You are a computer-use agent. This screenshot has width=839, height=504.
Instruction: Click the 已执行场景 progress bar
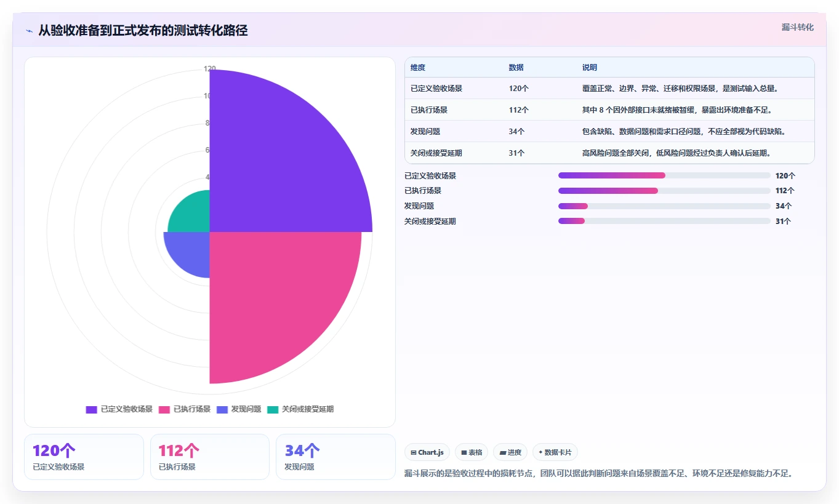(x=664, y=191)
